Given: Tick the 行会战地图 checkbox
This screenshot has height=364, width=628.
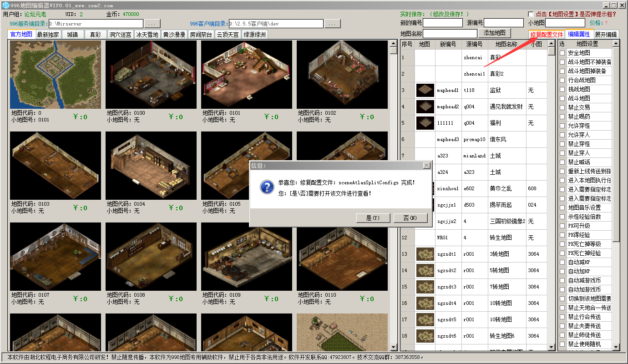Looking at the screenshot, I should [x=562, y=80].
